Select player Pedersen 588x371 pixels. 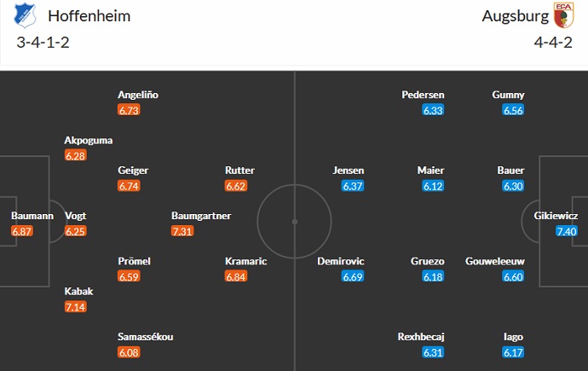click(423, 95)
